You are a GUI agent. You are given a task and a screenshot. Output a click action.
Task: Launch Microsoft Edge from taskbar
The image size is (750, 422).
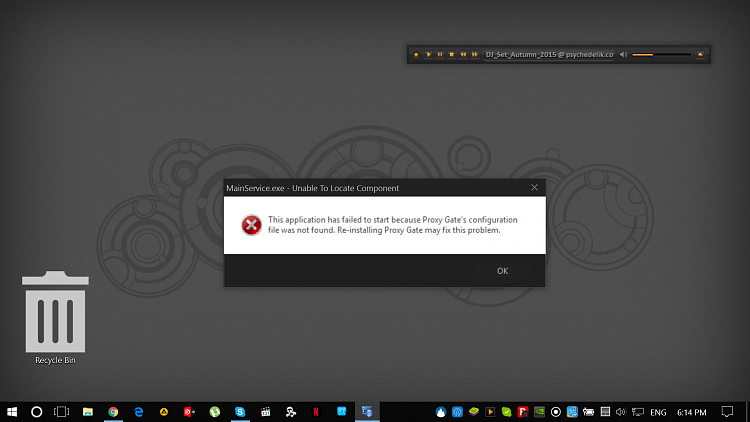[139, 412]
